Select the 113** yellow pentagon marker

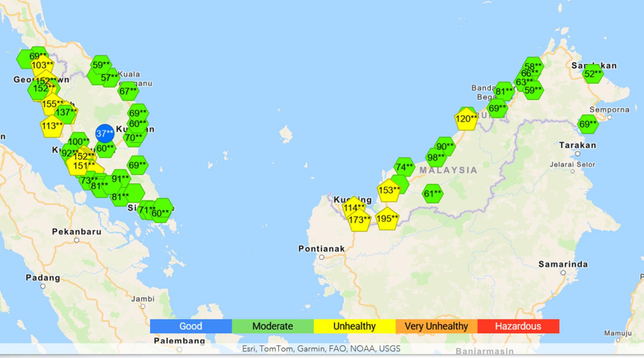(x=52, y=126)
